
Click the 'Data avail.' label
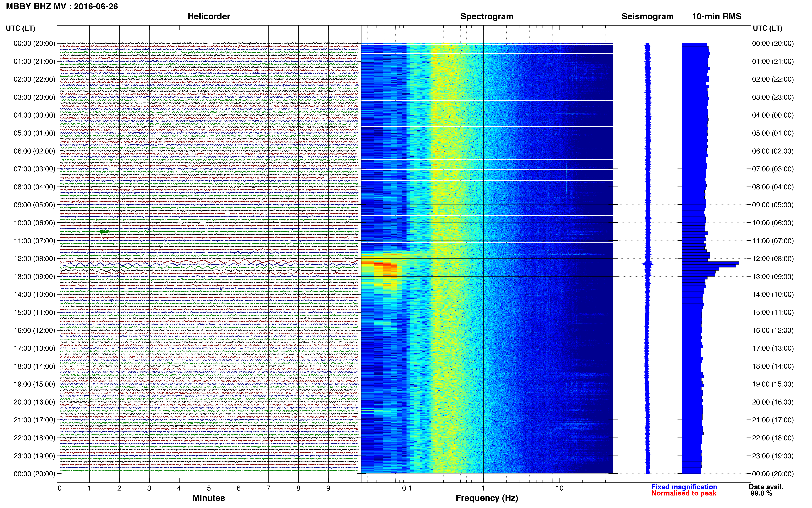coord(766,487)
